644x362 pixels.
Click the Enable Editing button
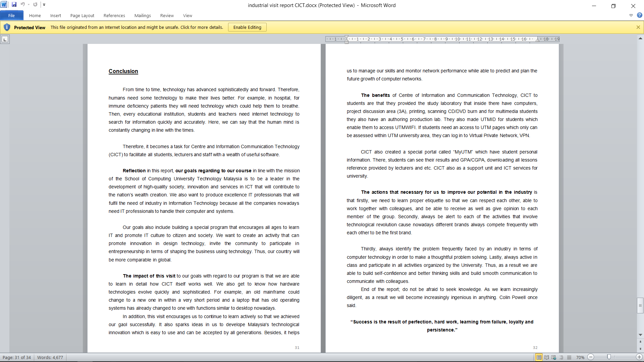click(247, 27)
